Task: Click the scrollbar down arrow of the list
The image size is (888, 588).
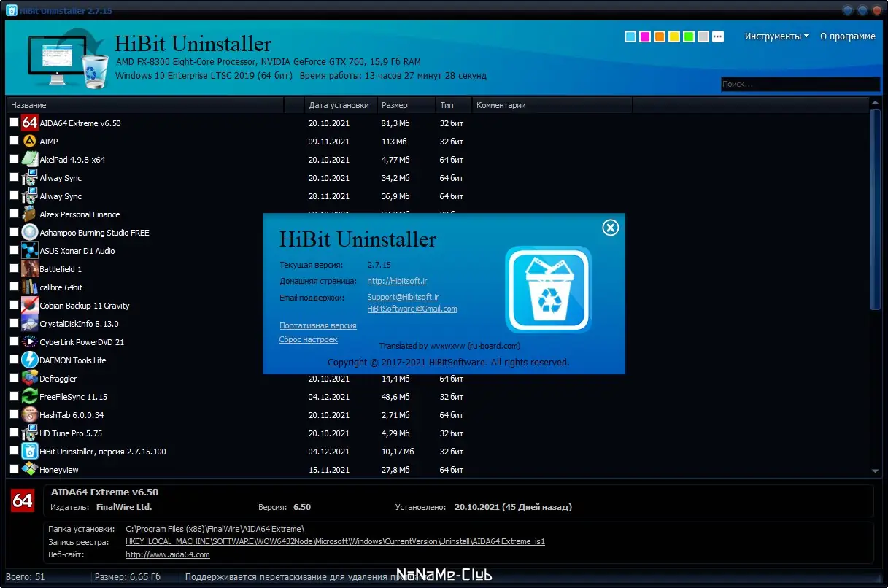Action: pyautogui.click(x=876, y=471)
